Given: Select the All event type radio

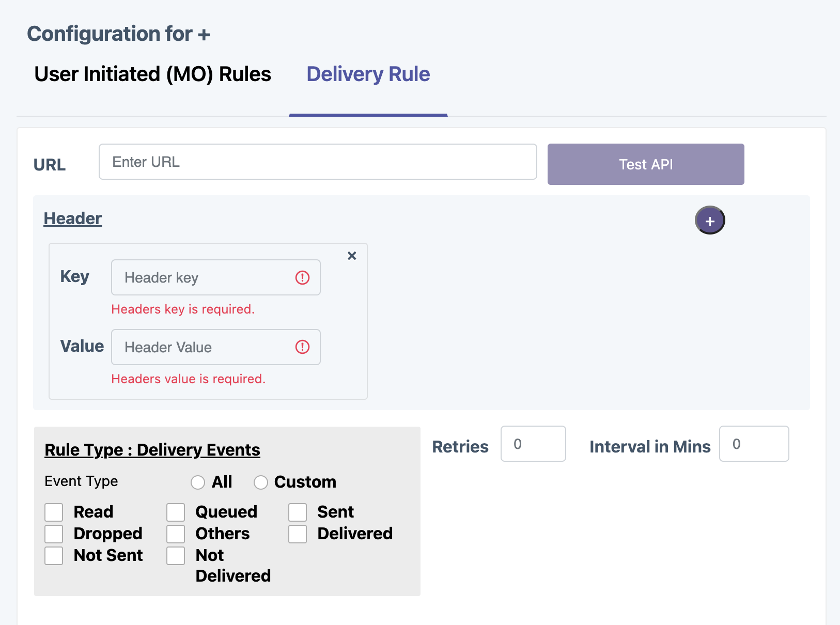Looking at the screenshot, I should point(198,482).
